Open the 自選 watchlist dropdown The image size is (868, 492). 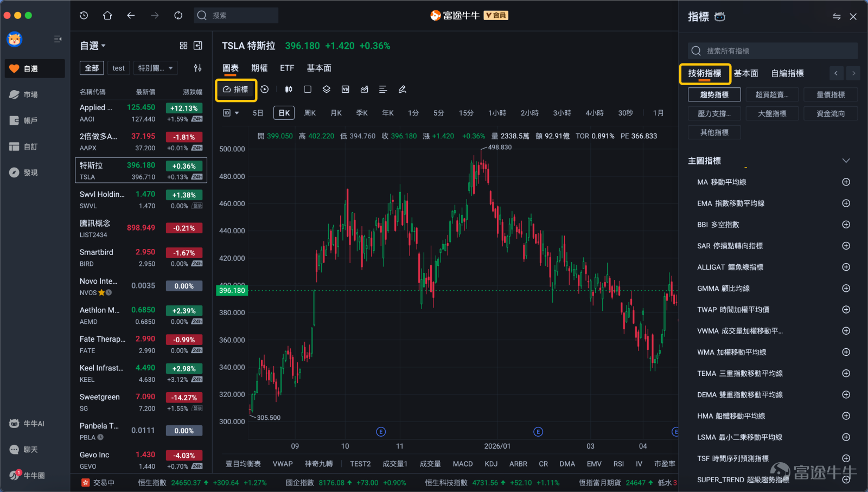[93, 46]
